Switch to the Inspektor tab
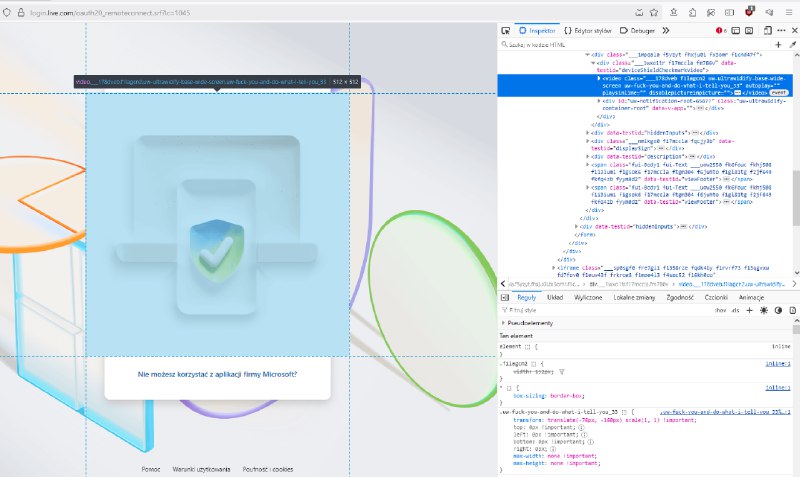Screen dimensions: 800x477 (x=537, y=31)
